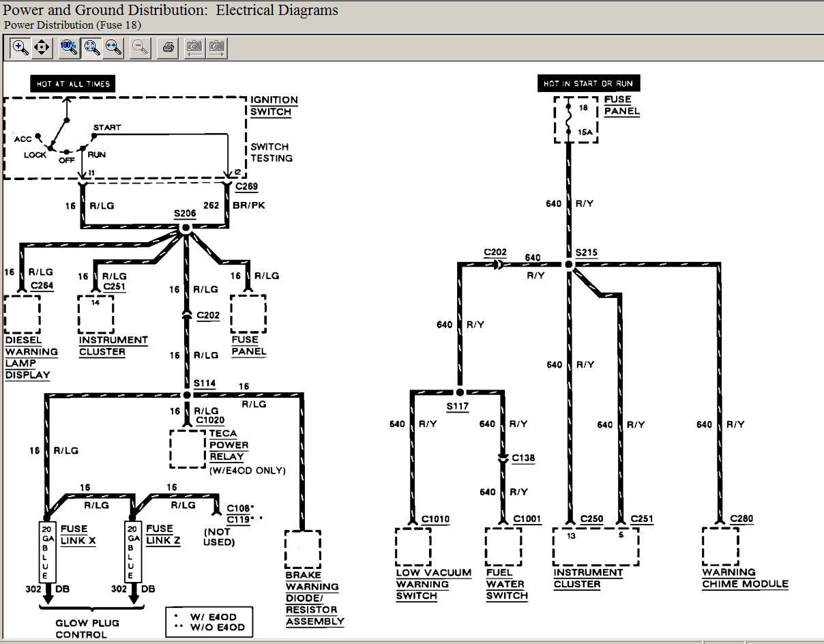Click the S215 splice point
The image size is (824, 644).
(569, 264)
